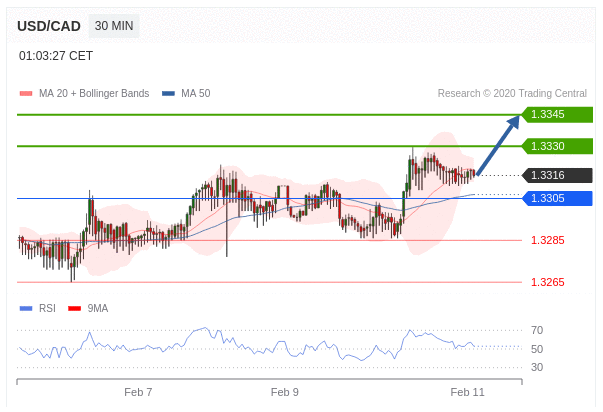Click the USD/CAD pair title
This screenshot has width=603, height=412.
pos(49,26)
